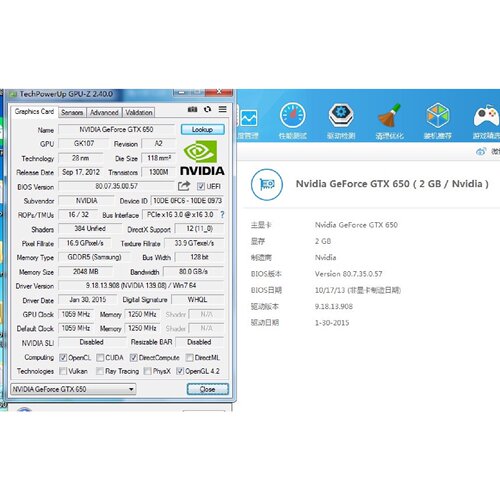This screenshot has height=500, width=500.
Task: Click the Weibo cloud icon
Action: 481,152
